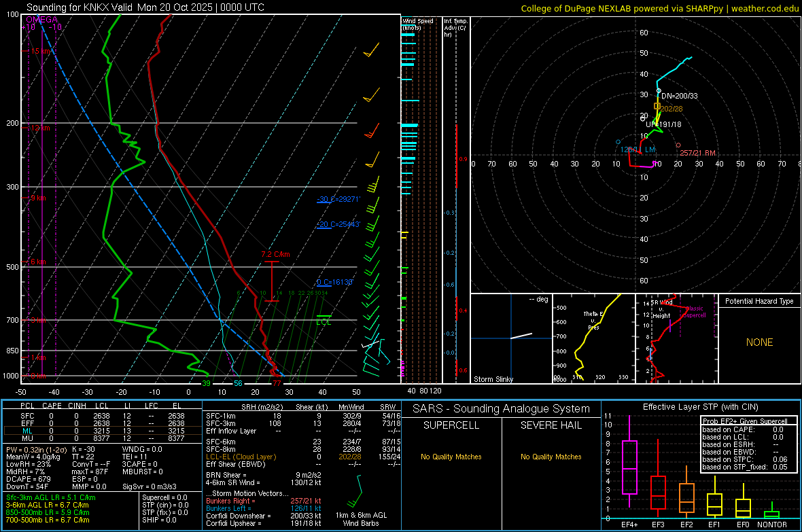Image resolution: width=802 pixels, height=532 pixels.
Task: Click the 6 km height marker
Action: pyautogui.click(x=38, y=262)
